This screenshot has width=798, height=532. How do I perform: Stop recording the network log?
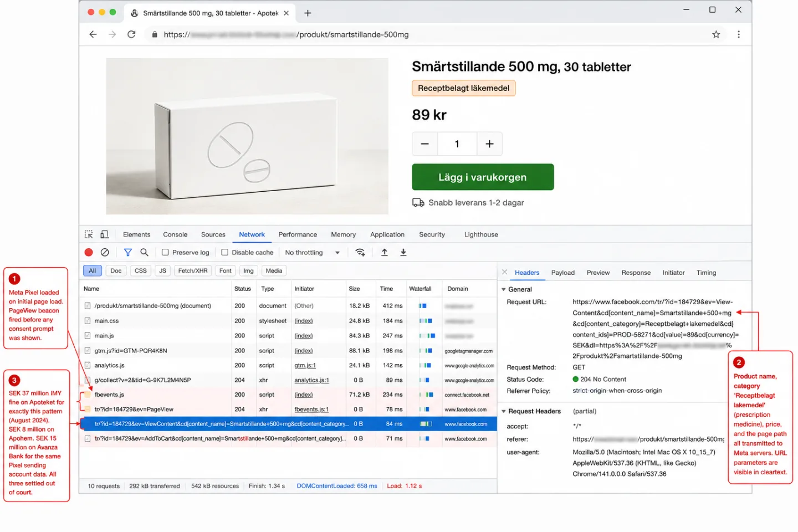[x=89, y=252]
